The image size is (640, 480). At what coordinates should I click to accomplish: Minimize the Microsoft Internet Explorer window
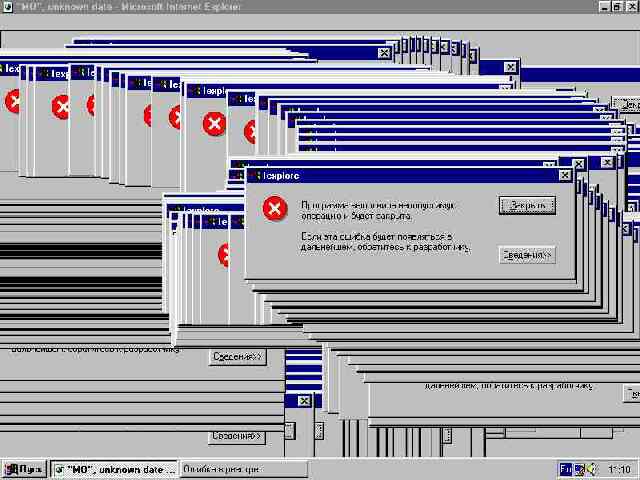point(604,7)
